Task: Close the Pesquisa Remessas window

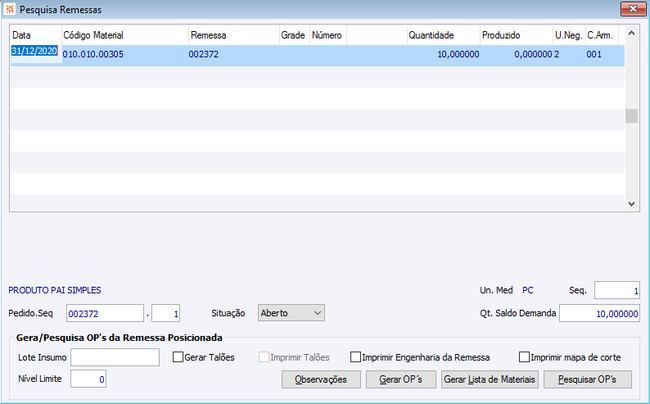Action: 633,9
